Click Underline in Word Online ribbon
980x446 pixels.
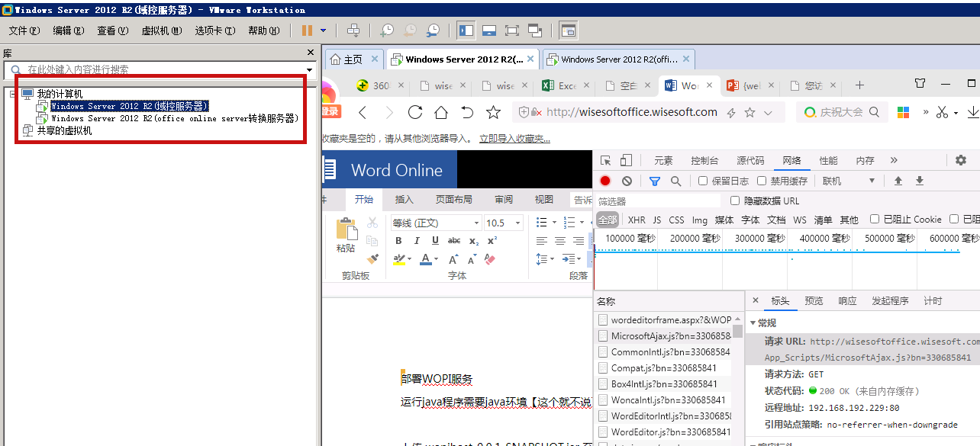pyautogui.click(x=435, y=241)
